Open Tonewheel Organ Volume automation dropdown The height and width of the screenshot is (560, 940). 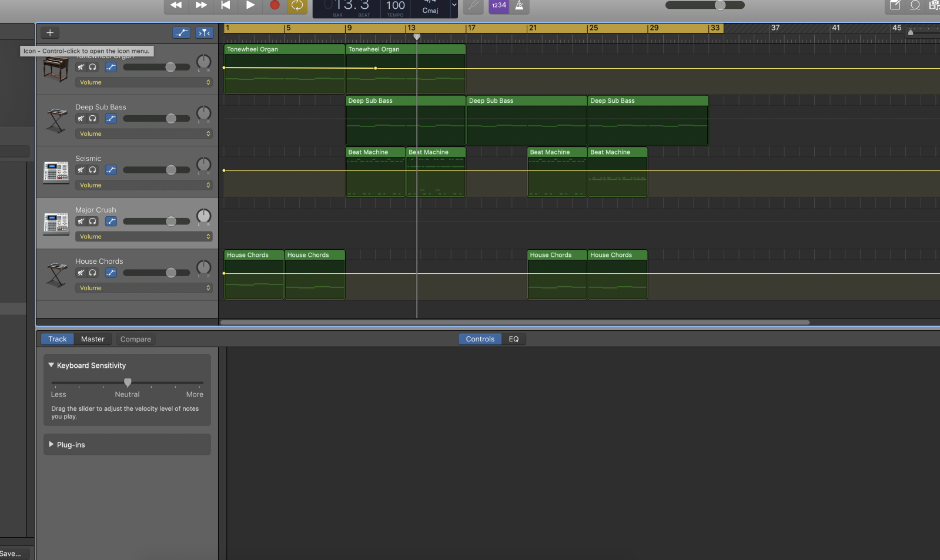point(144,82)
